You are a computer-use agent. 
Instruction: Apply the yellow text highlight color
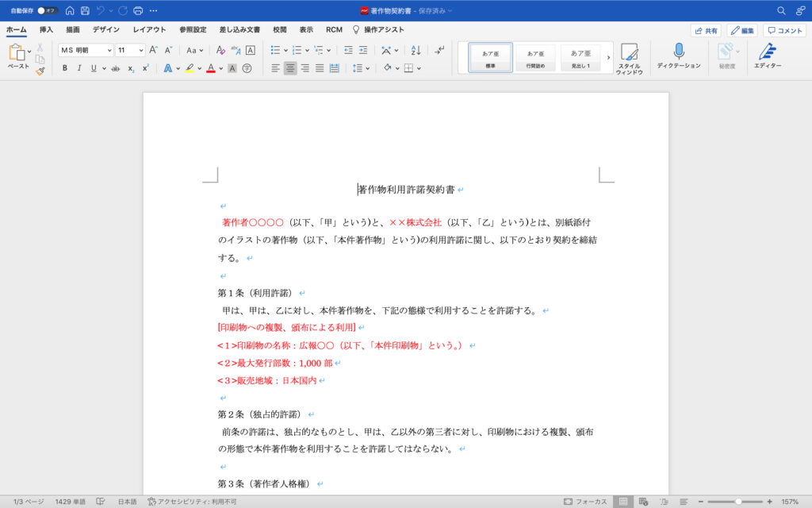(190, 68)
